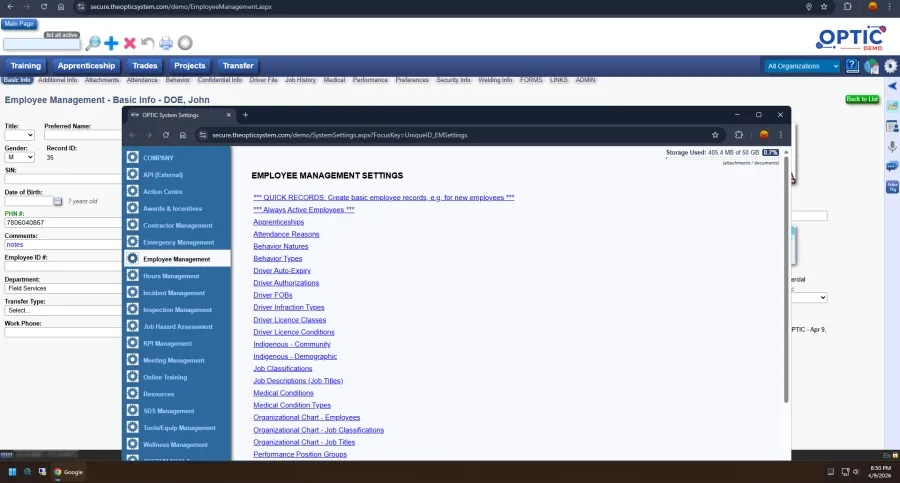Open the Performance Position Groups link

click(300, 454)
